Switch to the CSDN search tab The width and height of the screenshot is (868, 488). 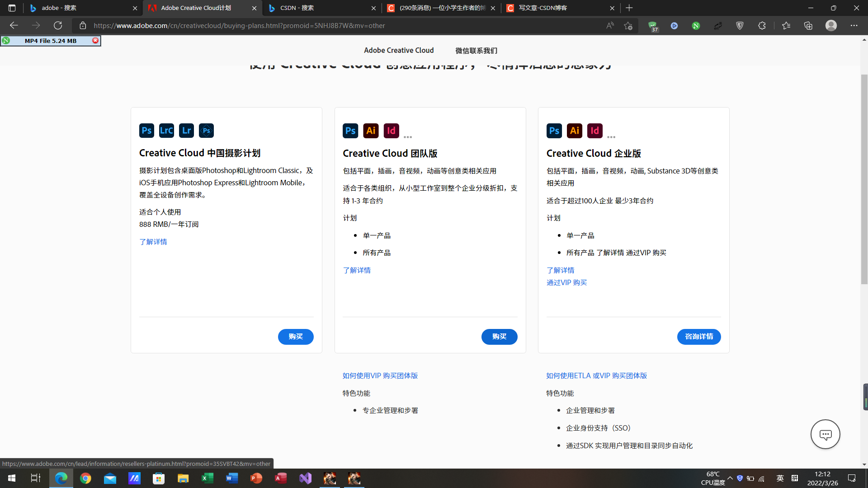tap(321, 8)
